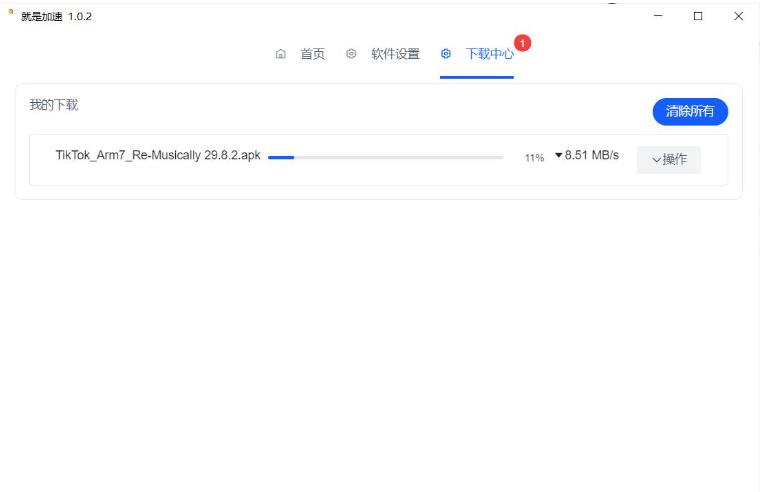Click the red notification badge showing 1
Screen dimensions: 768x492
point(523,43)
